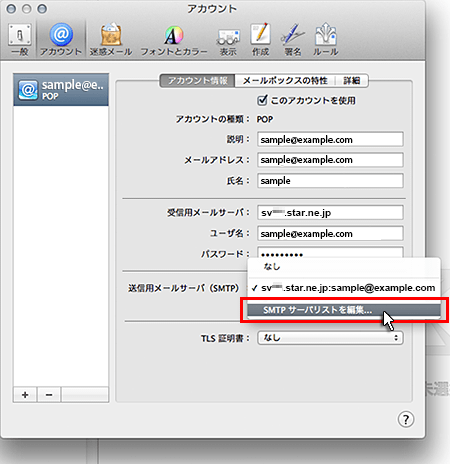This screenshot has width=450, height=464.
Task: Select the アカウント (Accounts) toolbar icon
Action: pos(61,39)
